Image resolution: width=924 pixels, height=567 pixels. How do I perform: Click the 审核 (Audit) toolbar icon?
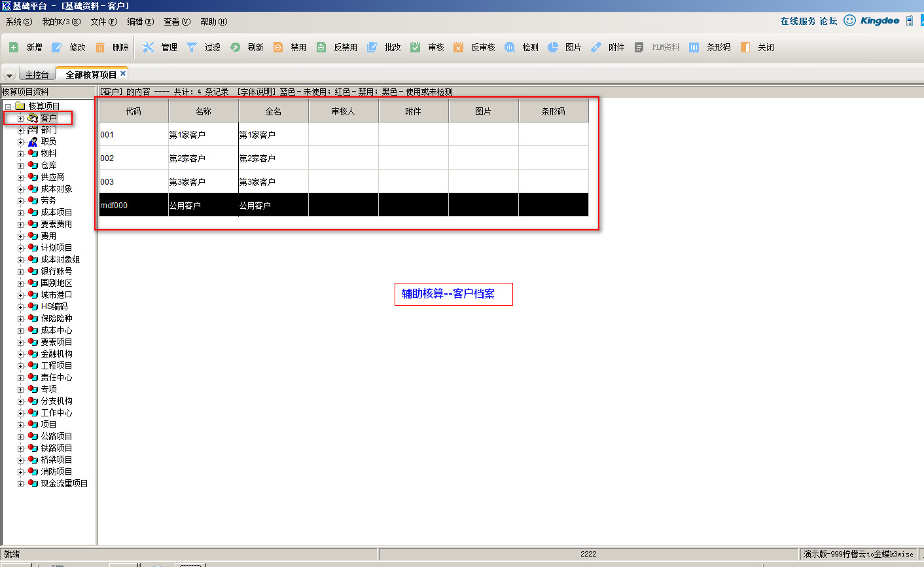416,47
